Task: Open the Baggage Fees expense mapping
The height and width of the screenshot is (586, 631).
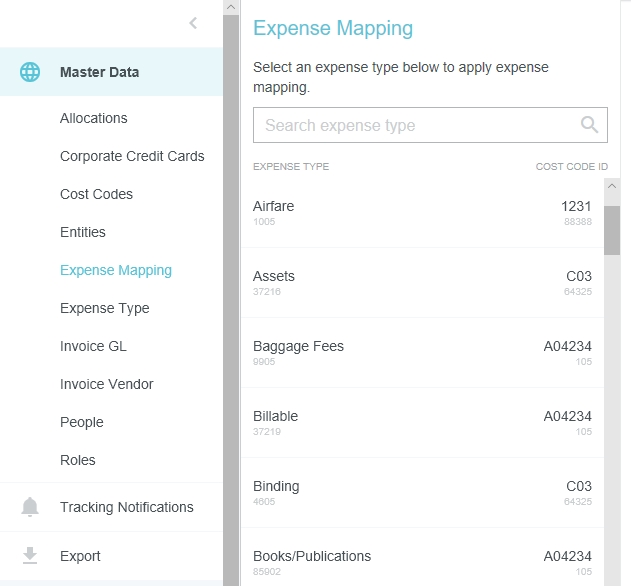Action: (422, 352)
